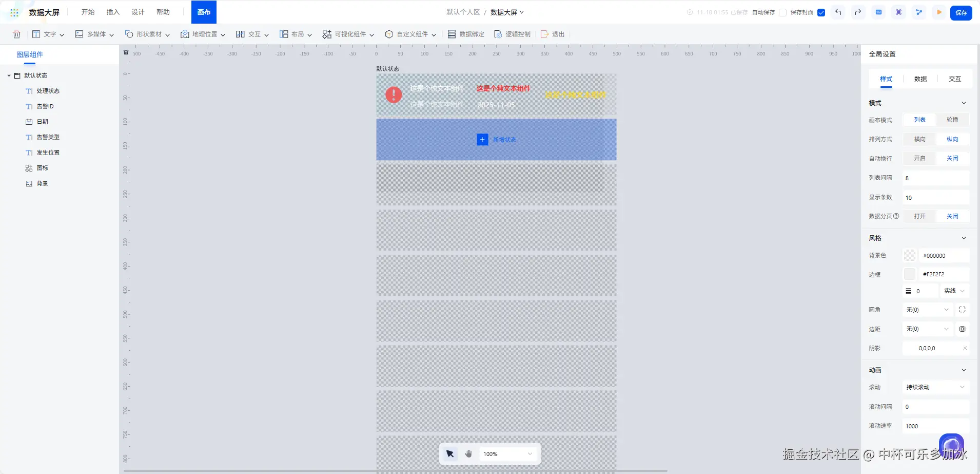
Task: Turn 数据分页 to 打开
Action: coord(919,216)
